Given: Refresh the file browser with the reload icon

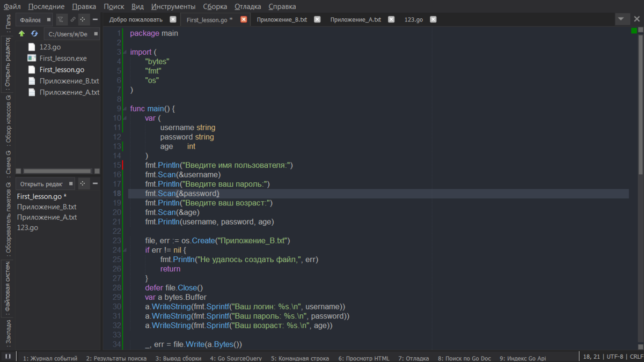Looking at the screenshot, I should 34,33.
